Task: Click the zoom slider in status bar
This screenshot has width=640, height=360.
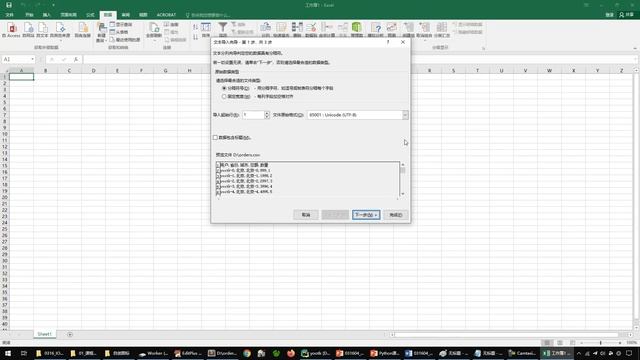Action: pos(601,343)
